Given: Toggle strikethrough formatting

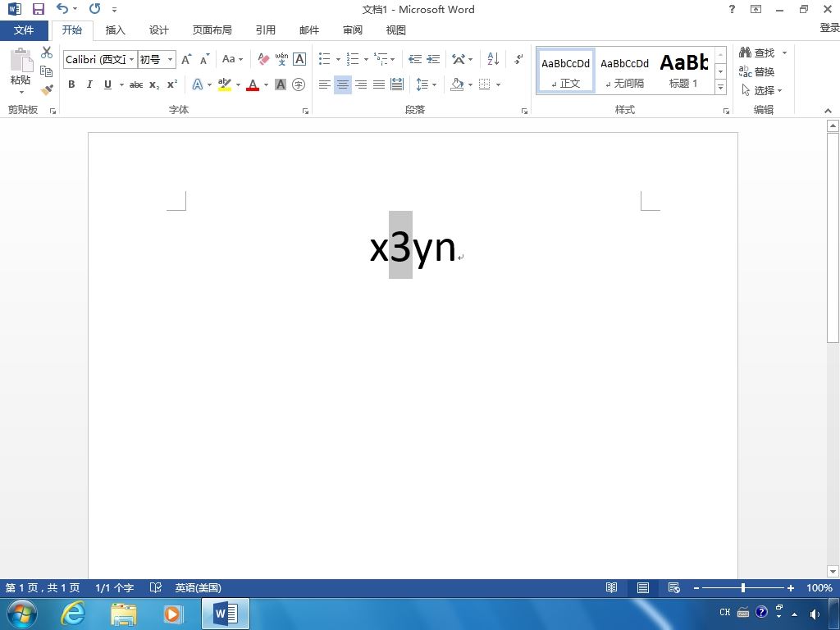Looking at the screenshot, I should tap(136, 84).
